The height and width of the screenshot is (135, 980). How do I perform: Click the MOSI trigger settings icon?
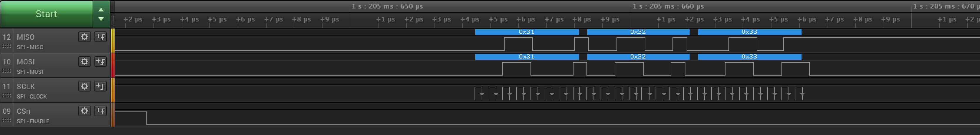point(100,61)
